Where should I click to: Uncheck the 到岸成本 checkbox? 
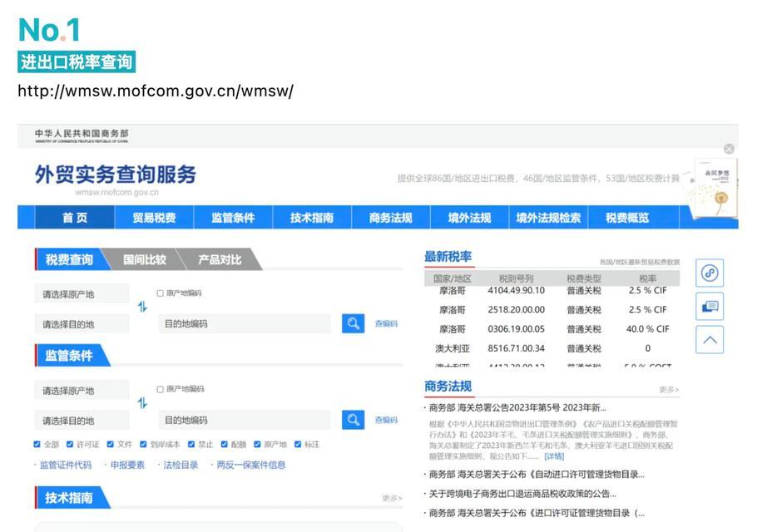click(x=143, y=445)
